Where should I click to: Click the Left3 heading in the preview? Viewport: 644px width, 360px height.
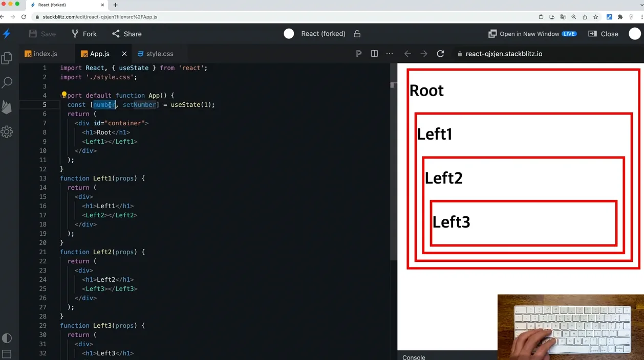[451, 222]
